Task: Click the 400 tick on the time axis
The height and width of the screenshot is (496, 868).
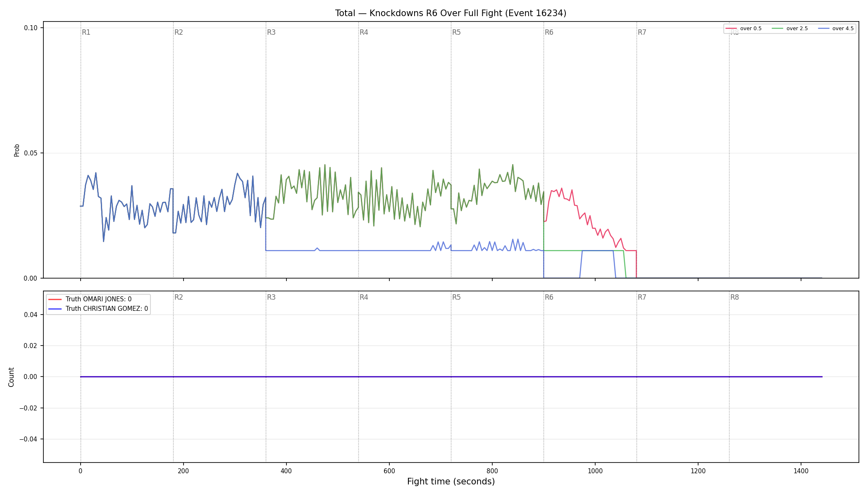Action: pyautogui.click(x=286, y=471)
